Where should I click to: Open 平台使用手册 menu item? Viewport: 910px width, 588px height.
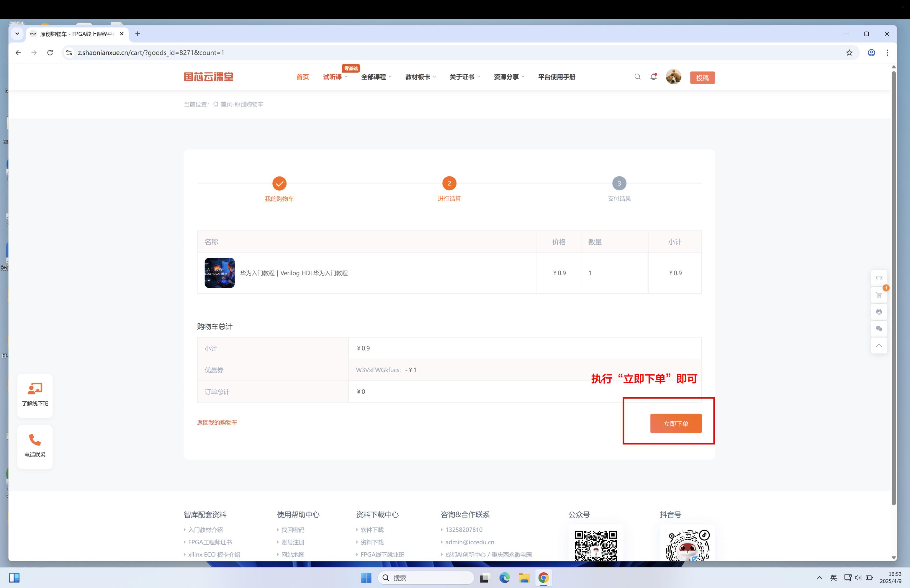pos(557,77)
